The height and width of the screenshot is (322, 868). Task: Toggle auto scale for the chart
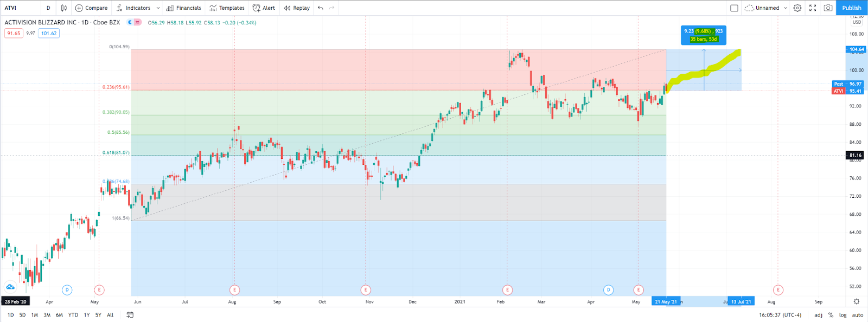[858, 315]
